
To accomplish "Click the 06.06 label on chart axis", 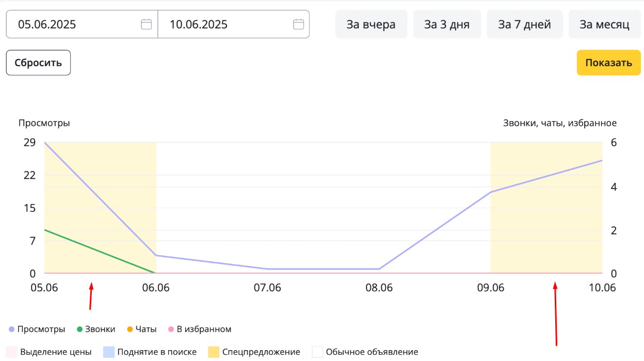I will [156, 288].
